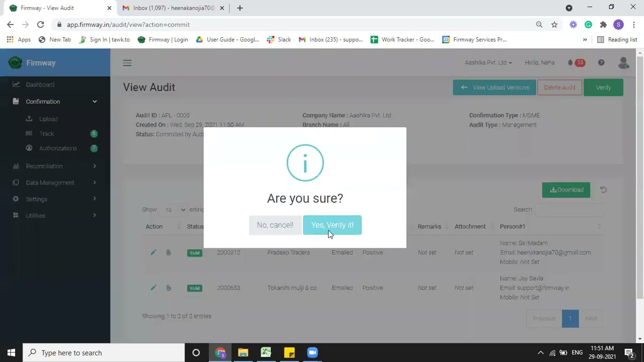Screen dimensions: 644x362
Task: Bookmark this page with star icon
Action: coord(554,24)
